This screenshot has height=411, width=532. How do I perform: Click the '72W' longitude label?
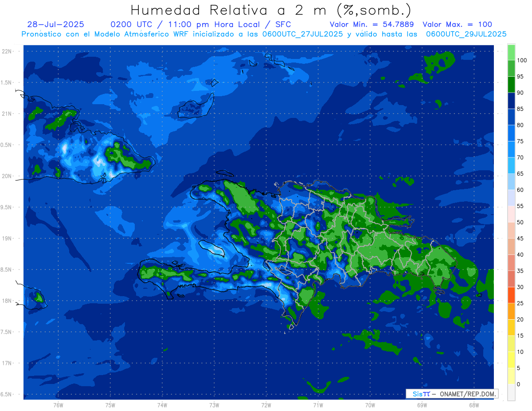pyautogui.click(x=266, y=405)
